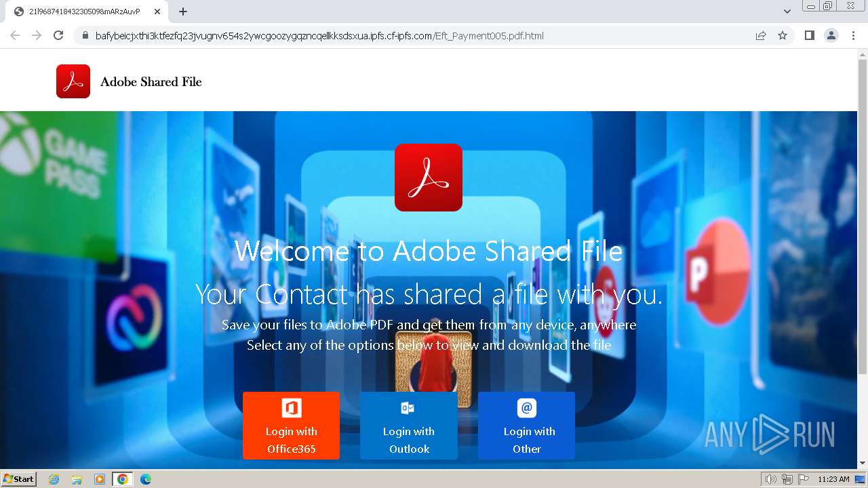Viewport: 868px width, 488px height.
Task: Bookmark this page with star icon
Action: (x=783, y=36)
